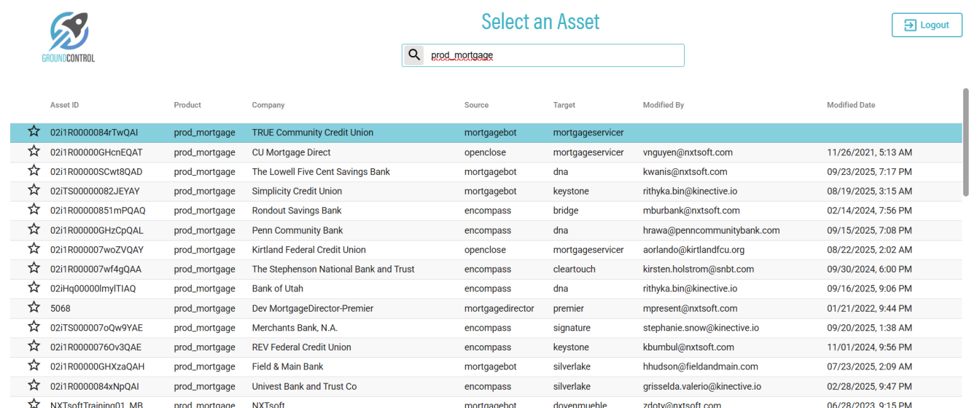Star the TRUE Community Credit Union asset

[34, 132]
